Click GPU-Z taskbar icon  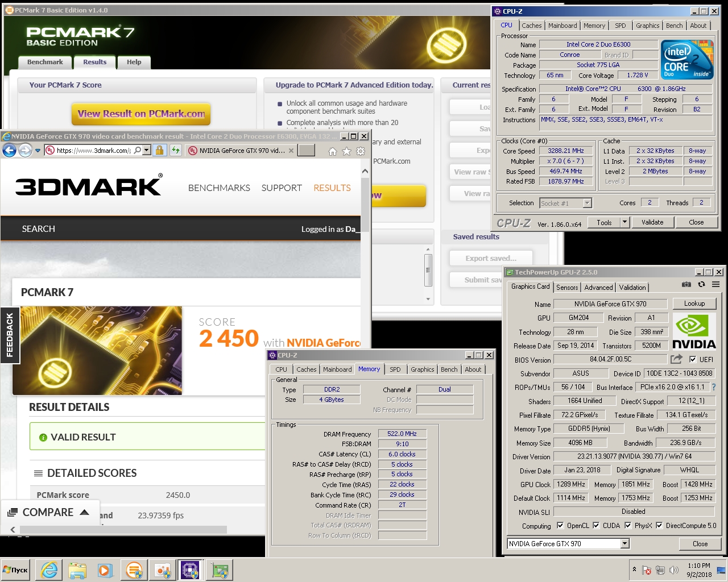pos(220,570)
